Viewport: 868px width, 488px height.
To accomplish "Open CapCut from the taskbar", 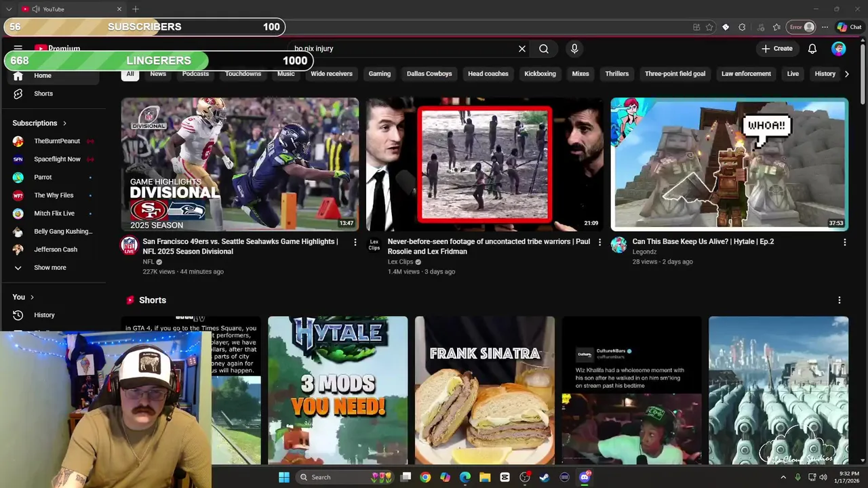I will [505, 477].
